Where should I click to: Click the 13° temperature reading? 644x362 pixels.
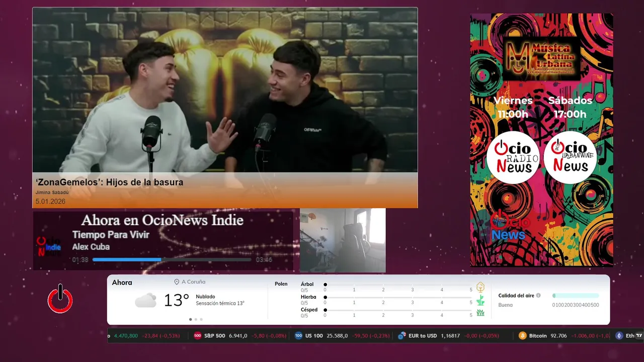point(177,300)
